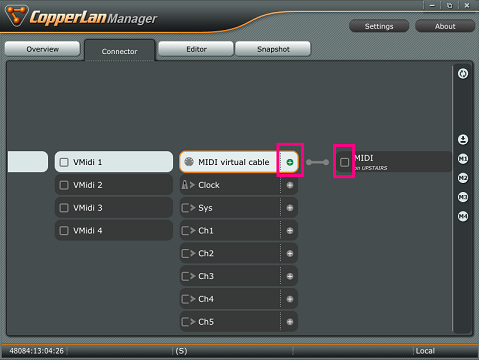Select memory M1 in right sidebar
The height and width of the screenshot is (360, 479).
pyautogui.click(x=463, y=159)
